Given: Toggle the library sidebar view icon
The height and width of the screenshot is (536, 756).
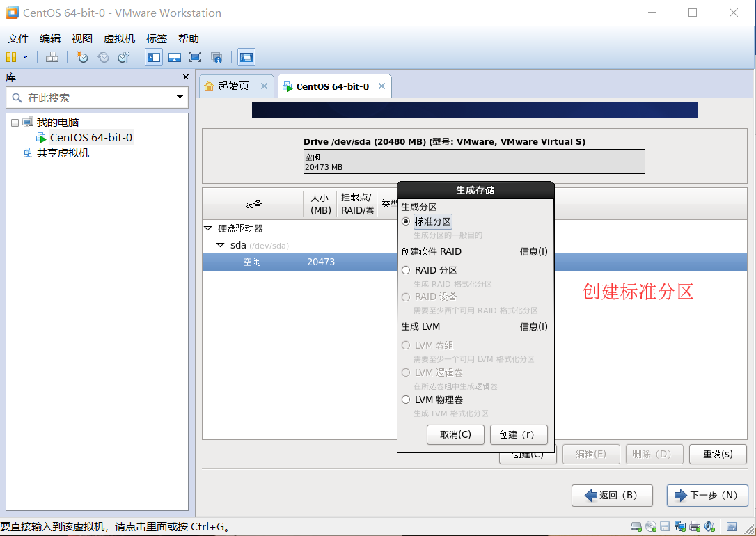Looking at the screenshot, I should coord(154,57).
